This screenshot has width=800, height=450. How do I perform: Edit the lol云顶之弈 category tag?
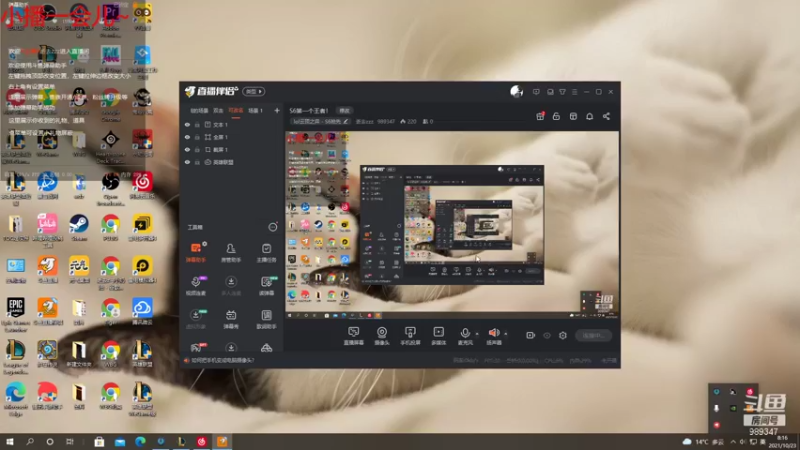pos(321,121)
